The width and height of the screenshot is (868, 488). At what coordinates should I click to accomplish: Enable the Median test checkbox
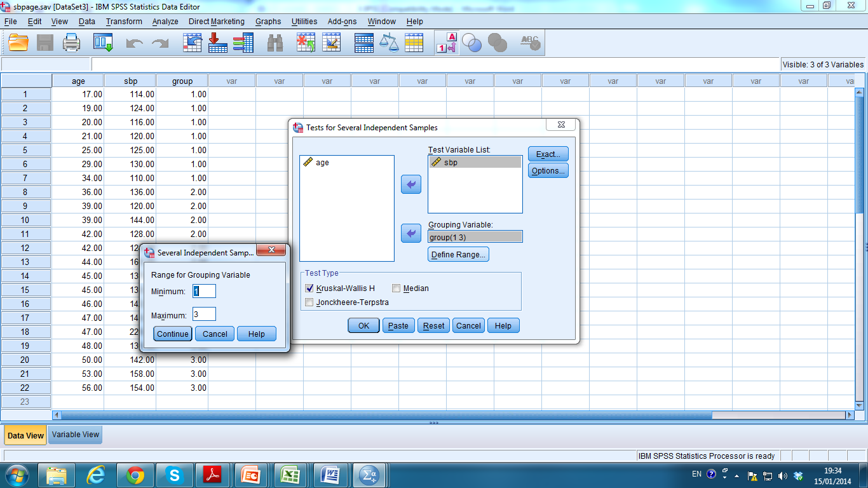[x=397, y=288]
